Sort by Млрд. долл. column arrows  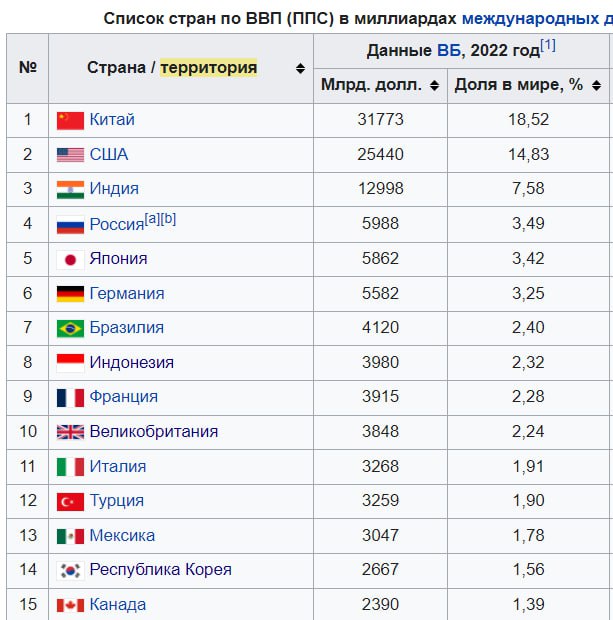click(434, 85)
